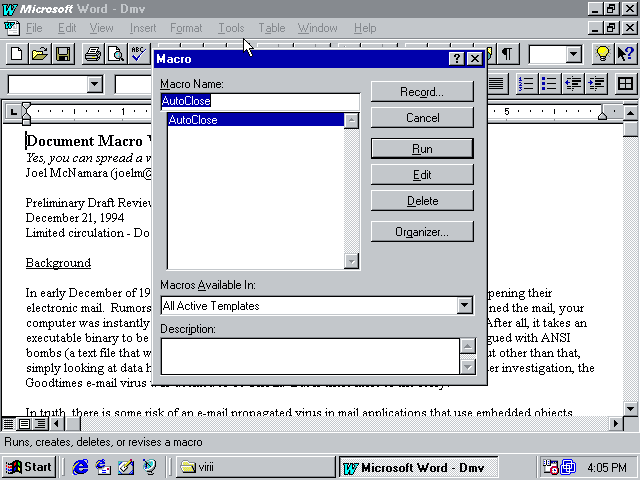Toggle Show/Hide paragraph marks icon
This screenshot has height=480, width=640.
[x=509, y=54]
